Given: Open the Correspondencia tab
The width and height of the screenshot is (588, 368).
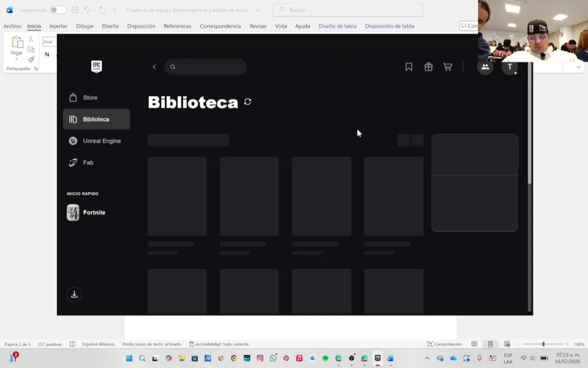Looking at the screenshot, I should click(220, 26).
